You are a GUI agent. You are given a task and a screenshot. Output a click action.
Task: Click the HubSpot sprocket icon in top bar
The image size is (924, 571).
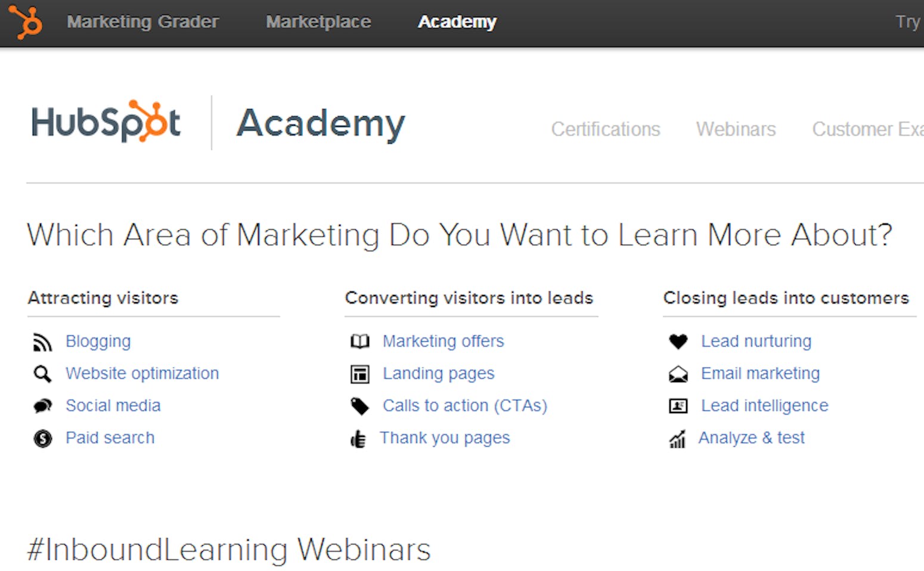click(x=26, y=22)
